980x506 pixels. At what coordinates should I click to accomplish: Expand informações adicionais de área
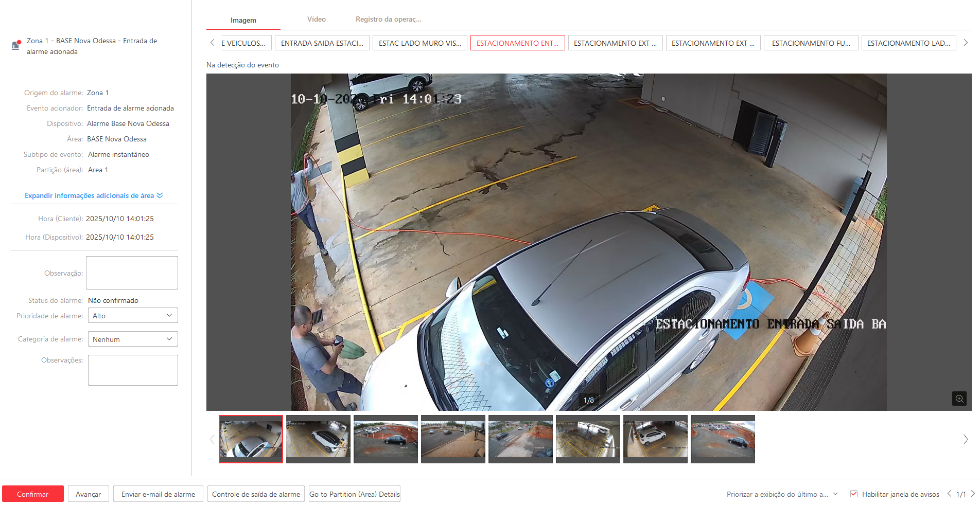[x=94, y=195]
